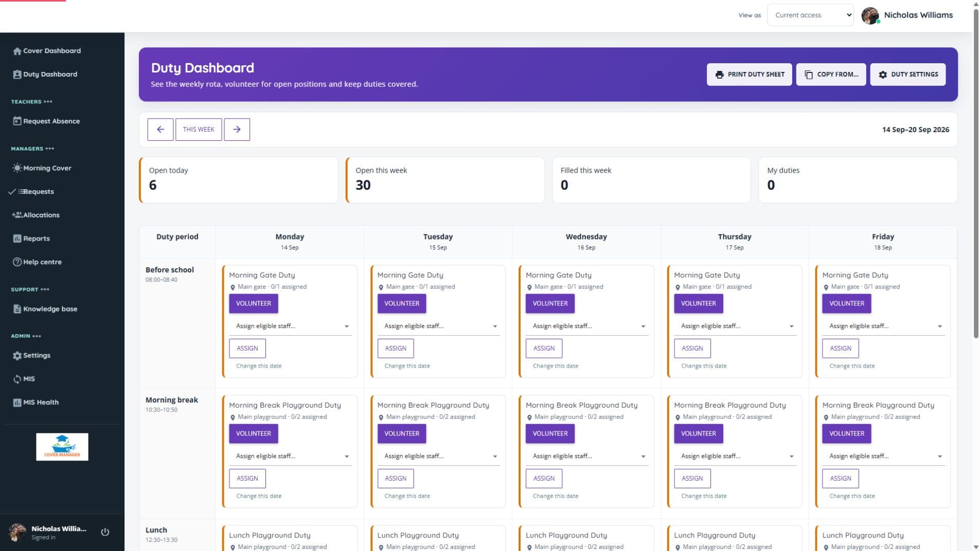980x551 pixels.
Task: Click the Open this week stat card
Action: tap(446, 180)
